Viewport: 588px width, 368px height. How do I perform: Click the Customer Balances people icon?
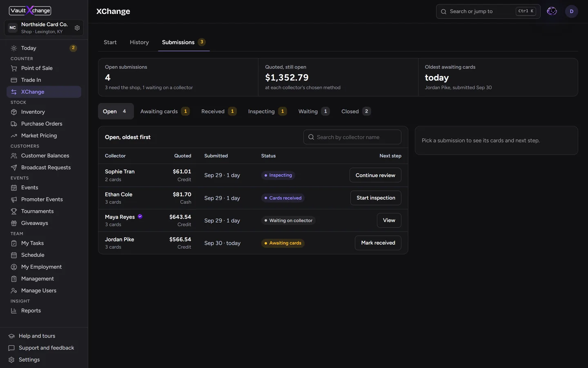pos(14,156)
